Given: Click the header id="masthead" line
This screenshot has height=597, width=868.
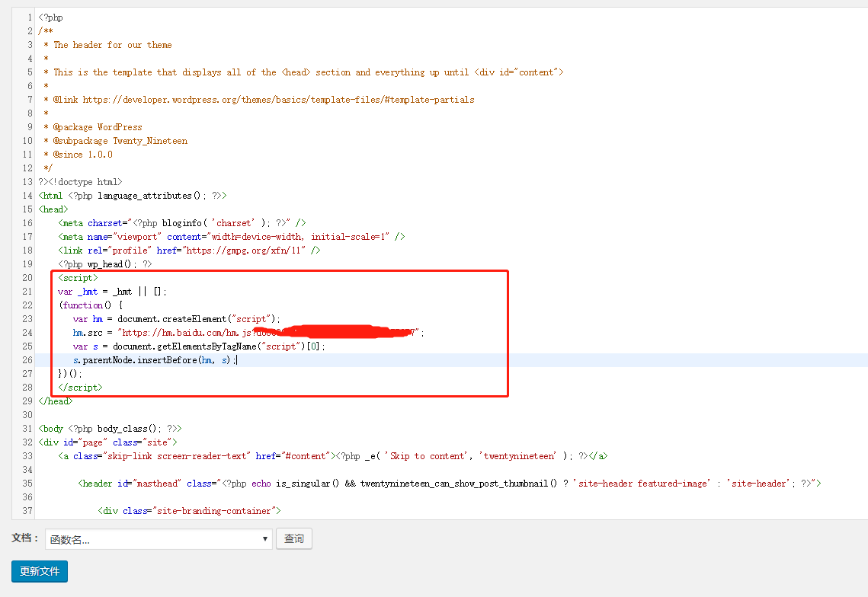Looking at the screenshot, I should coord(450,484).
